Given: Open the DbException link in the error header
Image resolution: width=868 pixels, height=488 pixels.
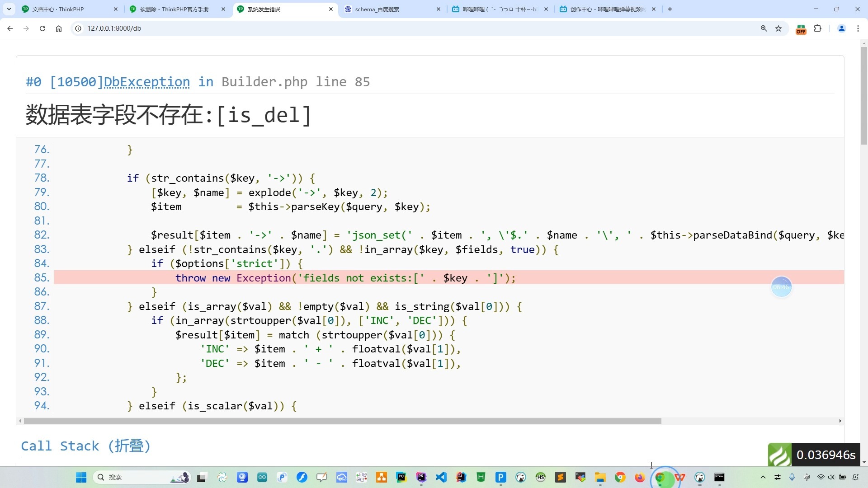Looking at the screenshot, I should pyautogui.click(x=146, y=82).
